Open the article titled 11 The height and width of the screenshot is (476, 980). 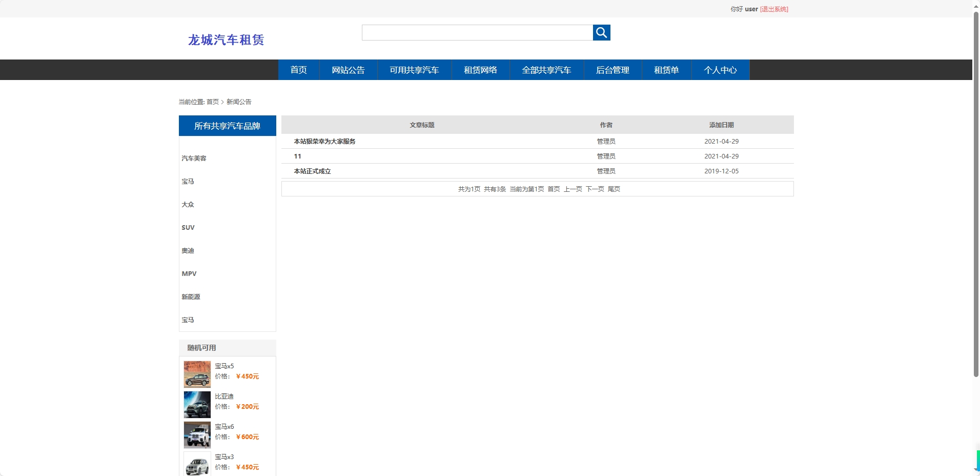297,156
